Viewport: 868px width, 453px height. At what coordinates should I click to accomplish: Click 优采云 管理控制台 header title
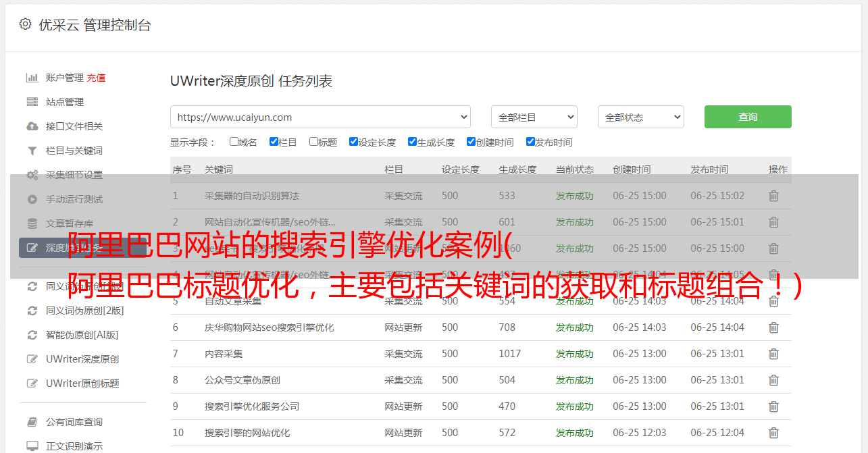(95, 25)
